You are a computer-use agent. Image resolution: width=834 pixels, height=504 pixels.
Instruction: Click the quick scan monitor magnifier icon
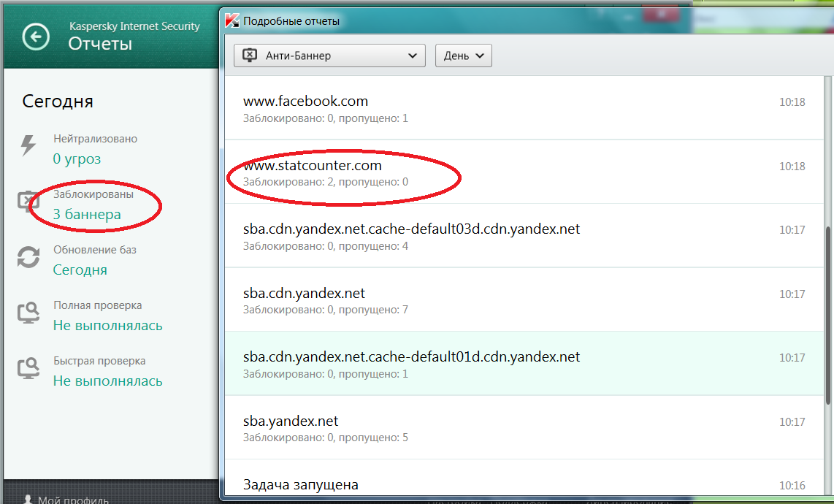28,367
